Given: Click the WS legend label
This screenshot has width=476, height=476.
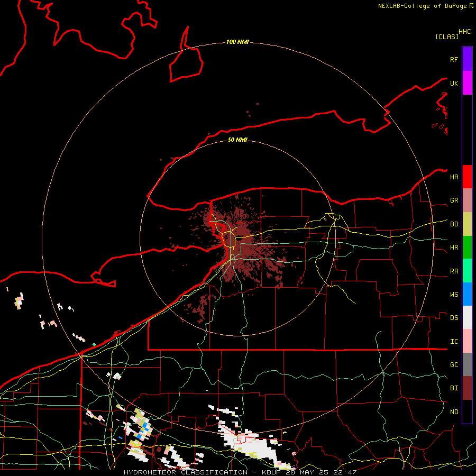Looking at the screenshot, I should pos(454,295).
